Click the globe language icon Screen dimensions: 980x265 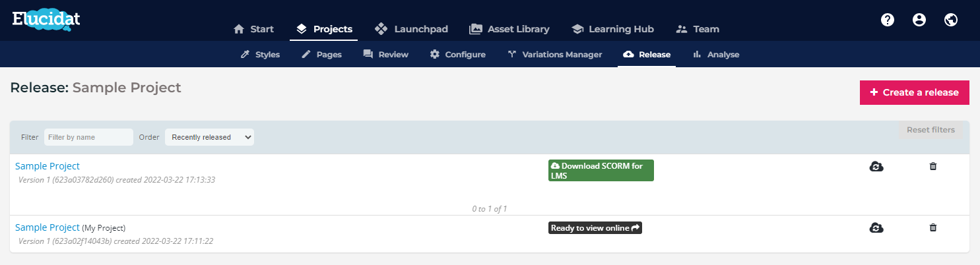pos(951,20)
